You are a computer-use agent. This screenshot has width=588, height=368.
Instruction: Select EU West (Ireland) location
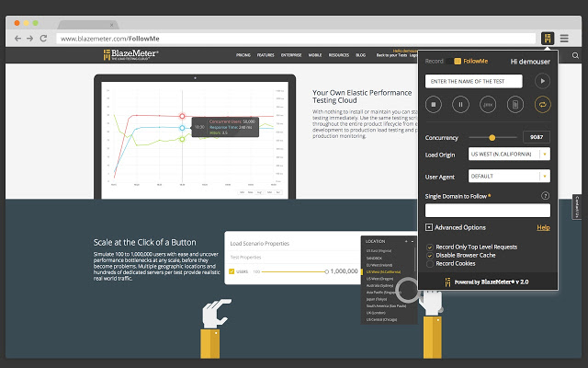tap(379, 265)
